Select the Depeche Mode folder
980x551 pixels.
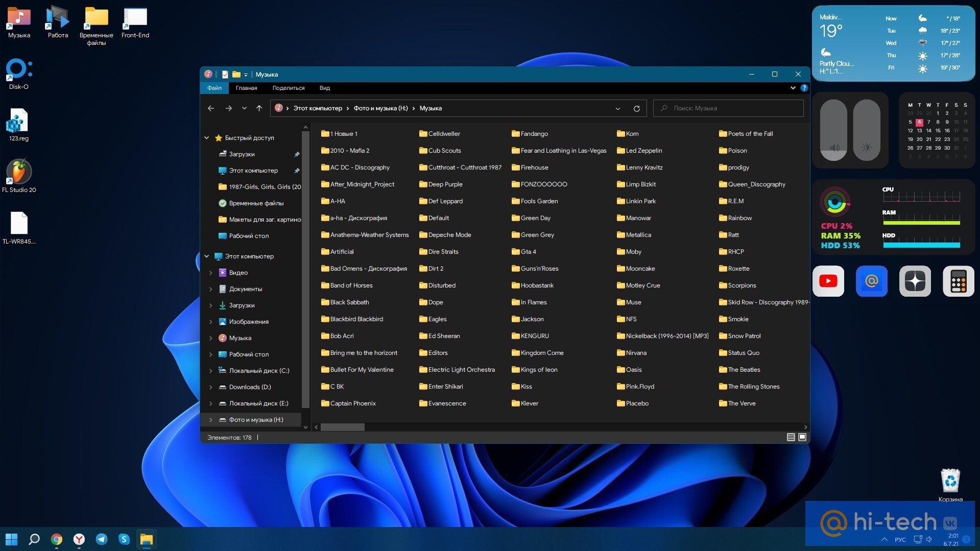click(445, 235)
